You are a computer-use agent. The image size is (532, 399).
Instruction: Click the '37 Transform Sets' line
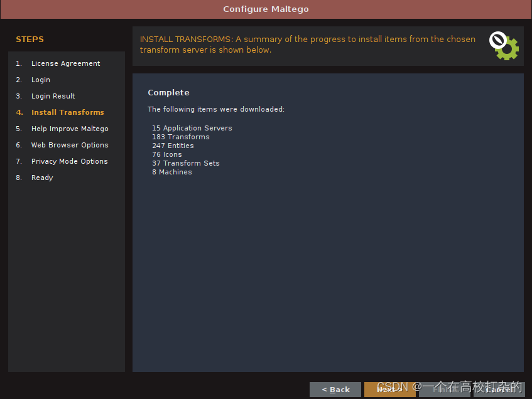tap(185, 163)
